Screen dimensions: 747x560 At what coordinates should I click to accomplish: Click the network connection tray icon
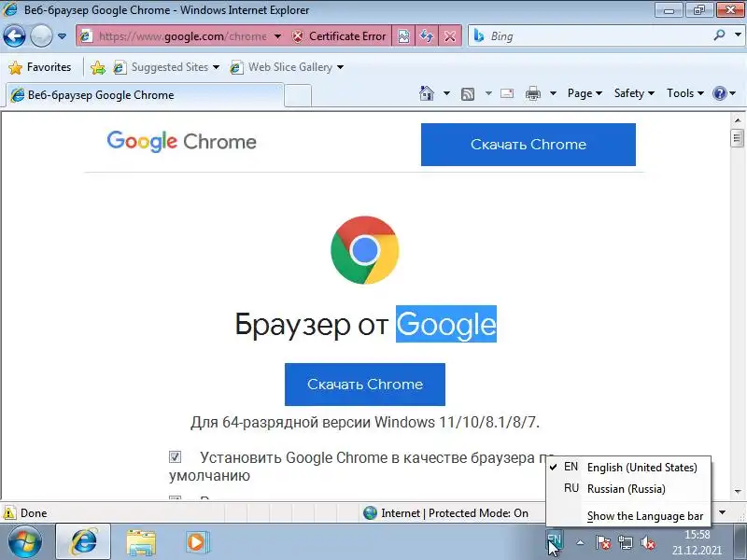pyautogui.click(x=626, y=542)
